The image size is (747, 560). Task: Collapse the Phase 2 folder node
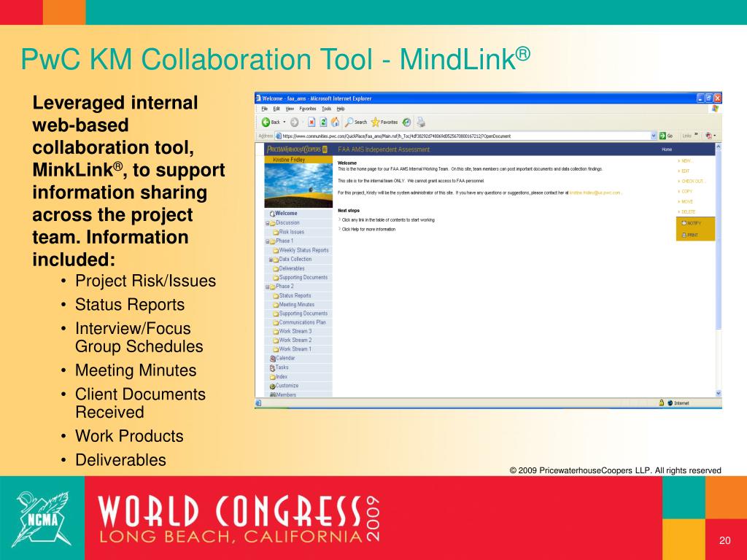(267, 287)
